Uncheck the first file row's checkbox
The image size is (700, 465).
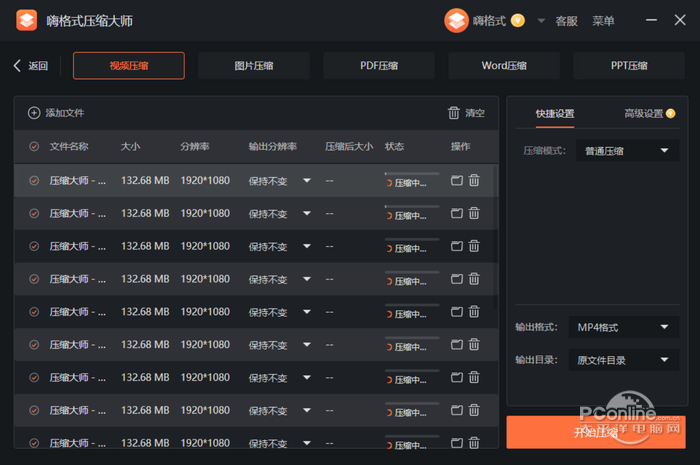pos(34,181)
